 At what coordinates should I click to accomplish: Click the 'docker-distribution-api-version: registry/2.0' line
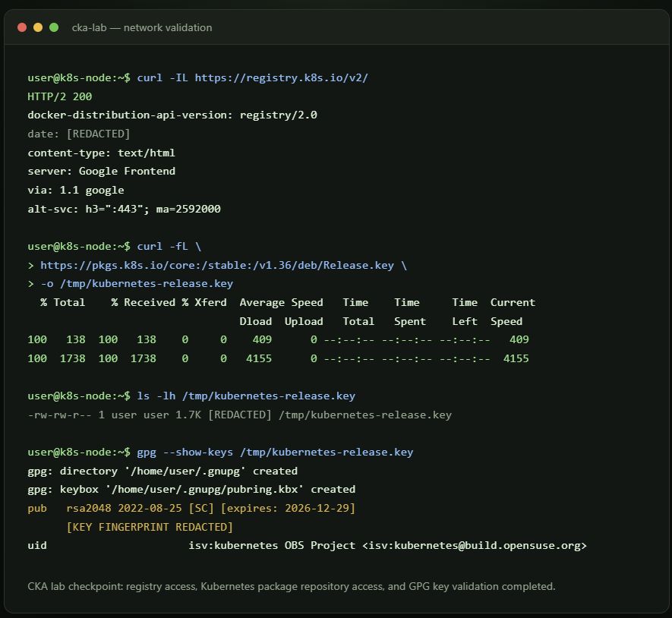tap(172, 115)
